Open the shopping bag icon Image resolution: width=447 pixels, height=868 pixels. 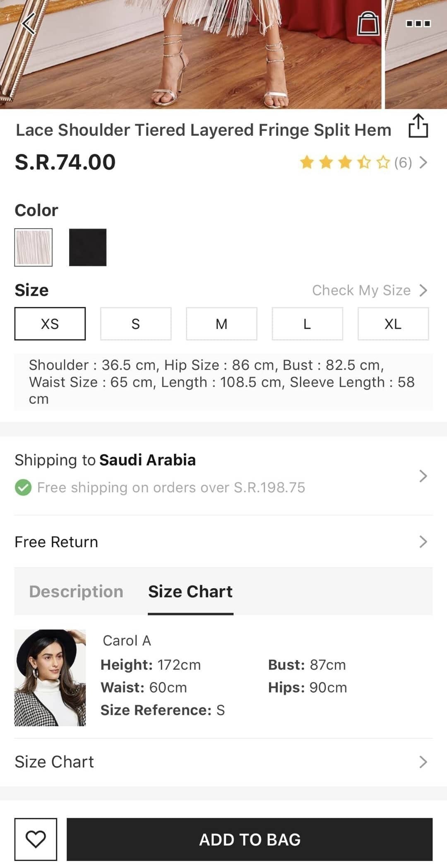(x=368, y=24)
